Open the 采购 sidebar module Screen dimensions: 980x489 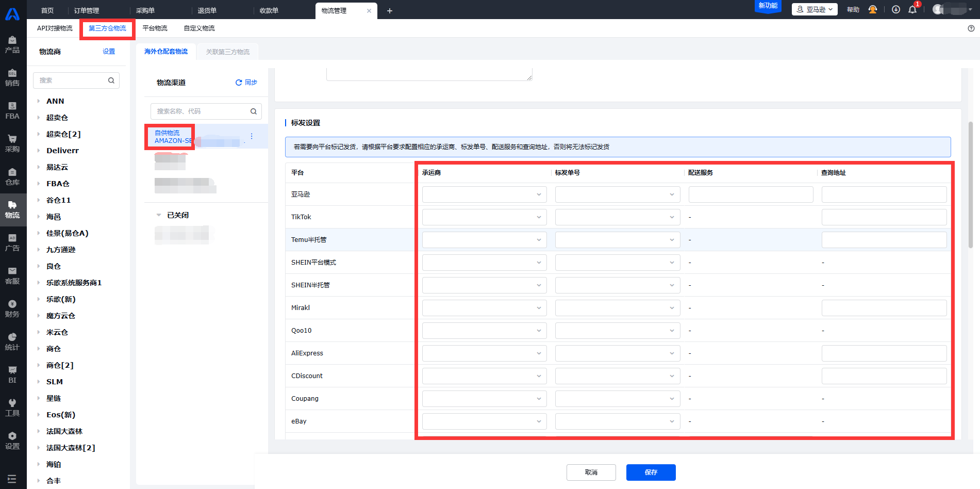pos(12,144)
